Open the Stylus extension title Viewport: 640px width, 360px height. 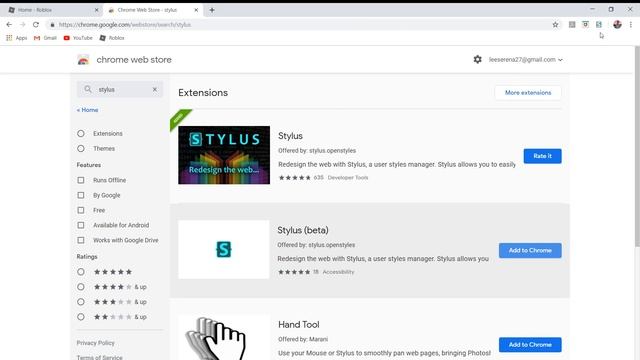coord(290,136)
